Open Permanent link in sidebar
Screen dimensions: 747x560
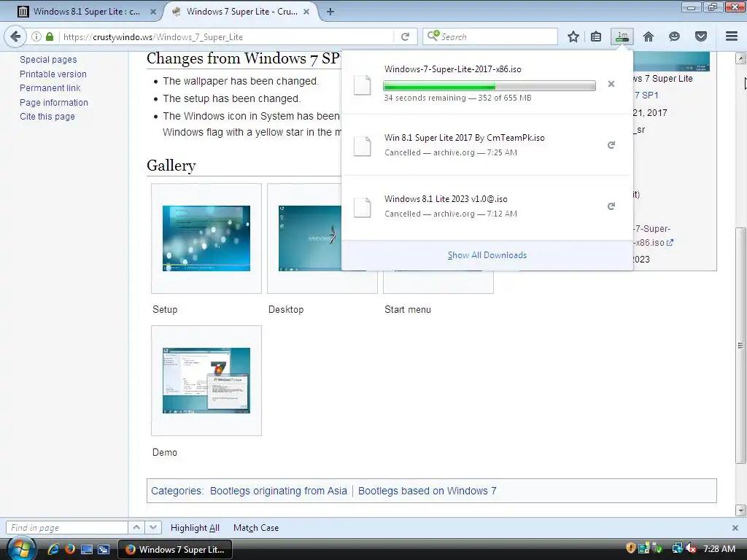[50, 88]
